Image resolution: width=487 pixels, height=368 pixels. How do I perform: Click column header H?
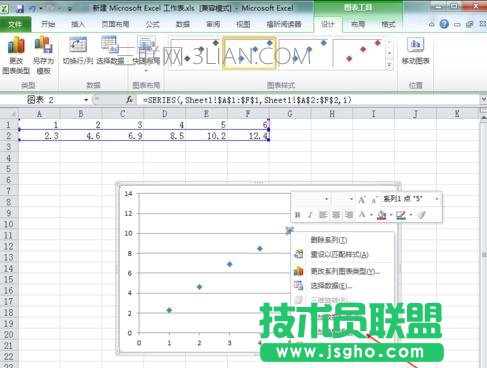click(332, 114)
